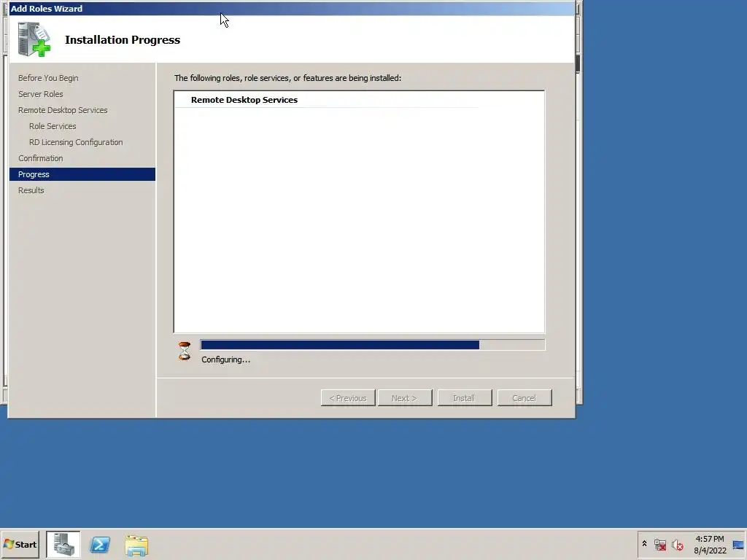Click the hourglass progress icon
The width and height of the screenshot is (747, 560).
(x=185, y=351)
